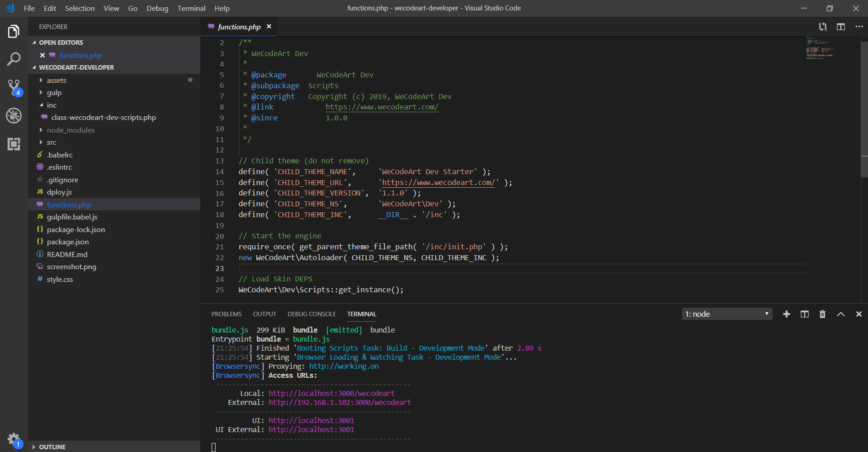Open the UI localhost:3001 link

pyautogui.click(x=311, y=420)
